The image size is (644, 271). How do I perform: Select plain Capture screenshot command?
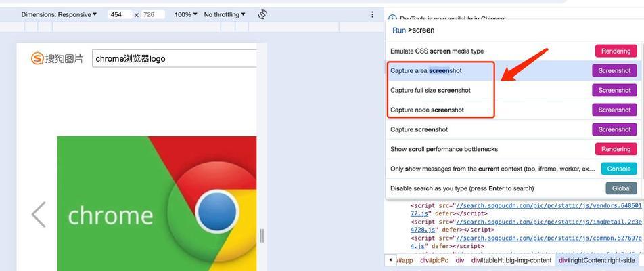[515, 129]
